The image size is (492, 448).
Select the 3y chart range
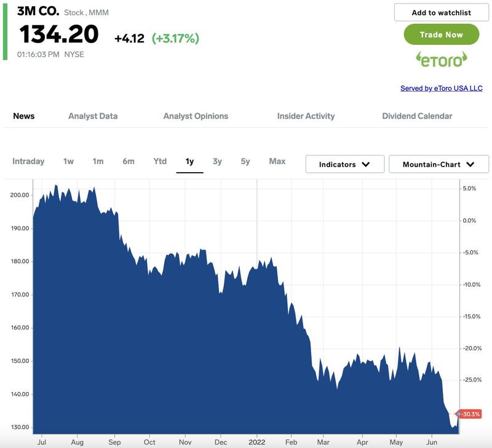(x=217, y=161)
